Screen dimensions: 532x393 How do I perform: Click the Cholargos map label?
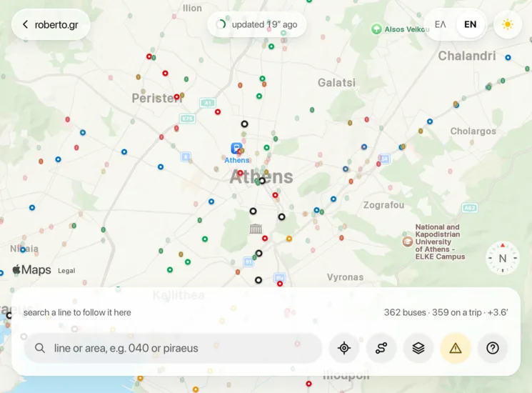coord(473,131)
